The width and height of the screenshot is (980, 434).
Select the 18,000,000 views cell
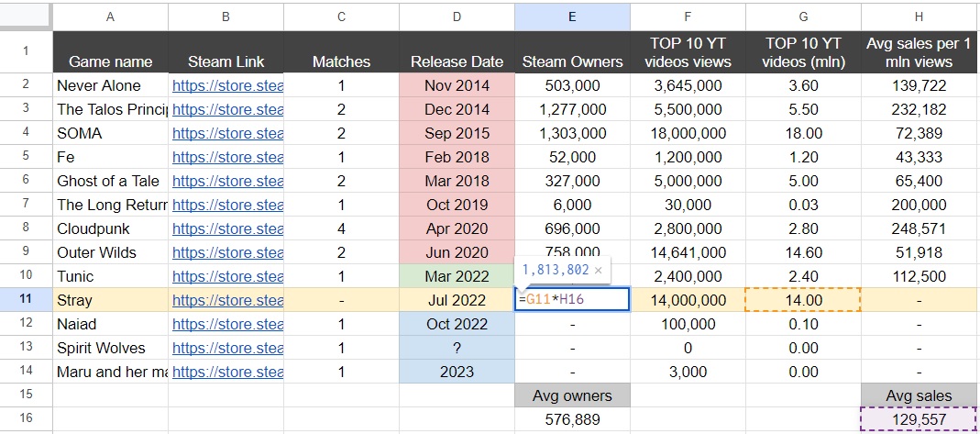tap(688, 133)
